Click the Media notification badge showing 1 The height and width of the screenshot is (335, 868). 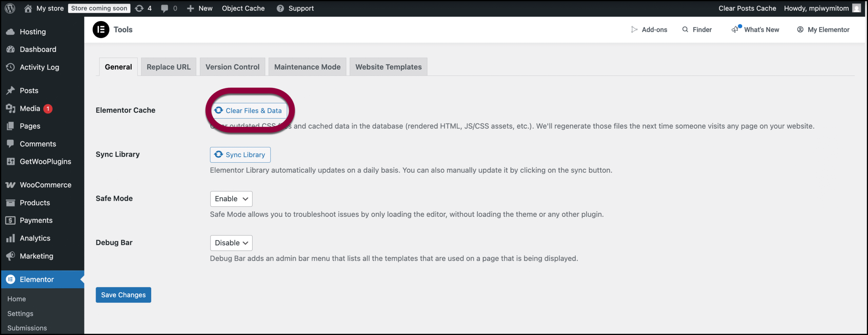point(48,109)
